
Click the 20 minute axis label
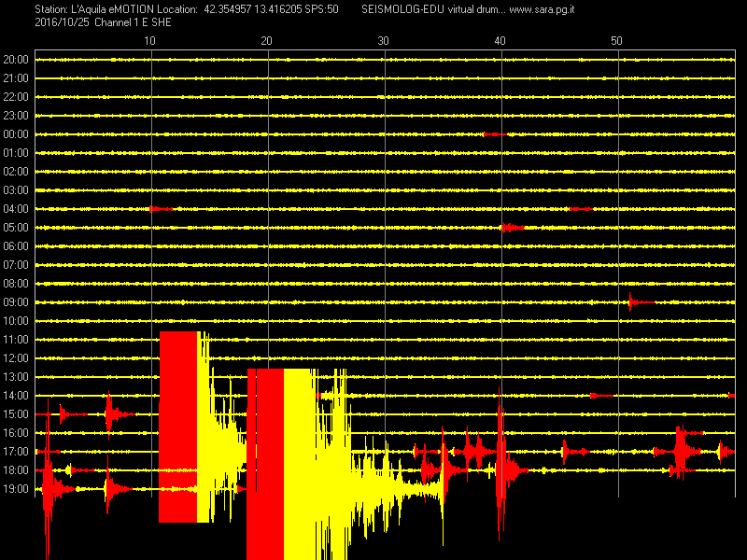266,41
